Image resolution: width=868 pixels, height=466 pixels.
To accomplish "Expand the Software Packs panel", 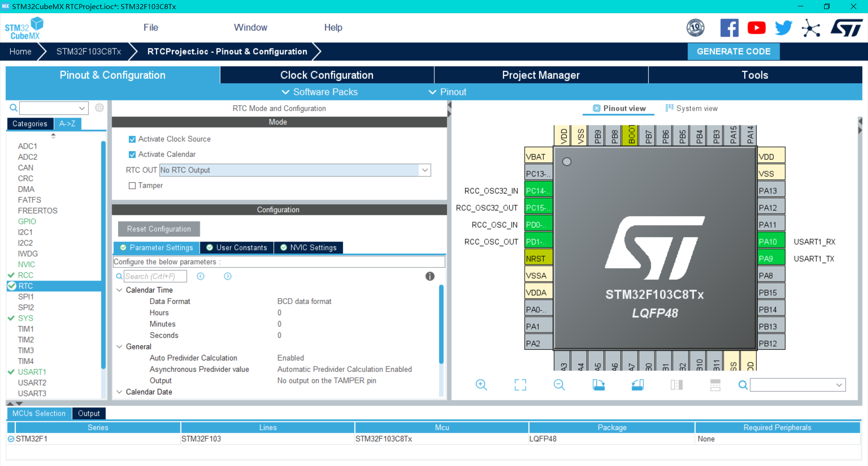I will (x=319, y=92).
